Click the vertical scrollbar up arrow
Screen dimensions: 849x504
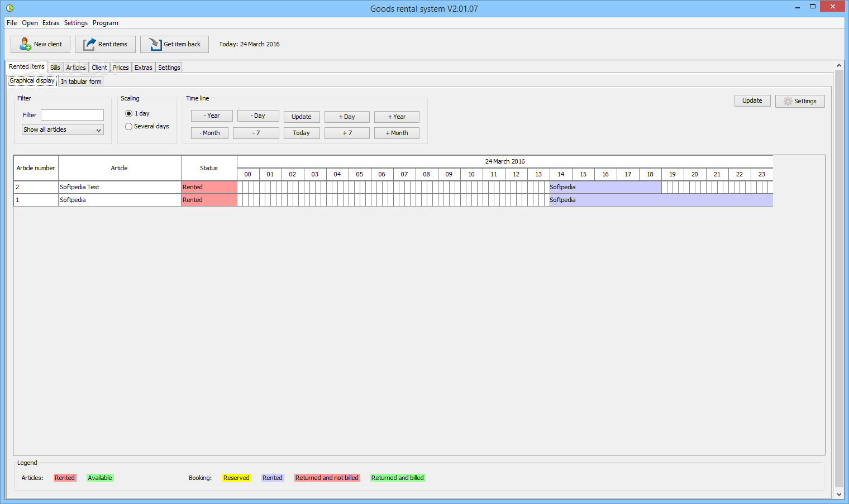(839, 65)
